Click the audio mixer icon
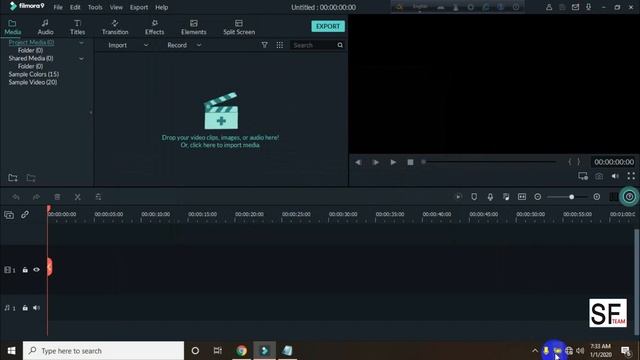This screenshot has height=360, width=640. coord(506,197)
